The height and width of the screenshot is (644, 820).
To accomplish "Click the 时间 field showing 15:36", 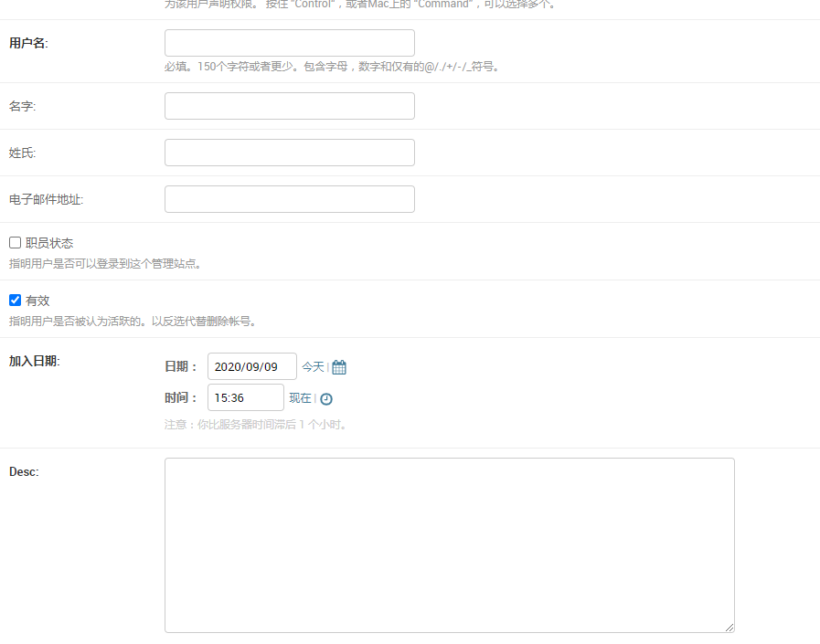I will [x=246, y=397].
